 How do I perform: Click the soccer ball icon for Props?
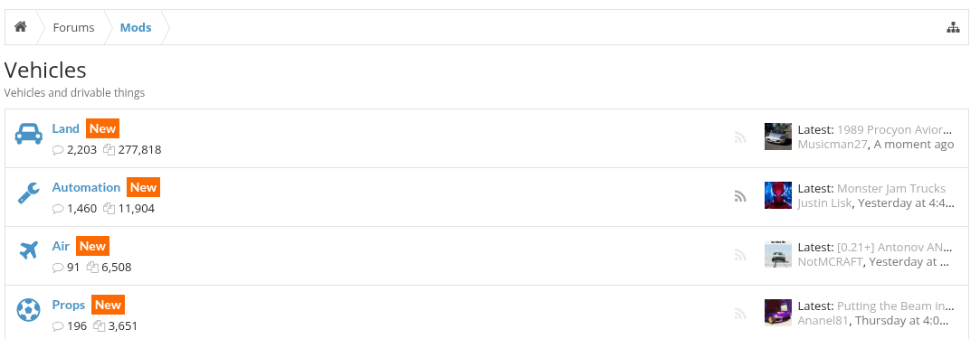point(29,310)
